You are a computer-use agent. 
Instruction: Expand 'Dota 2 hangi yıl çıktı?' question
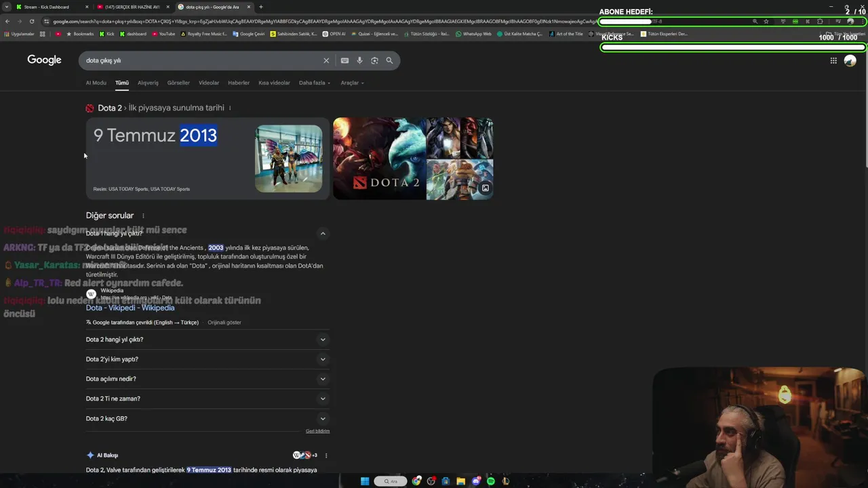point(208,340)
